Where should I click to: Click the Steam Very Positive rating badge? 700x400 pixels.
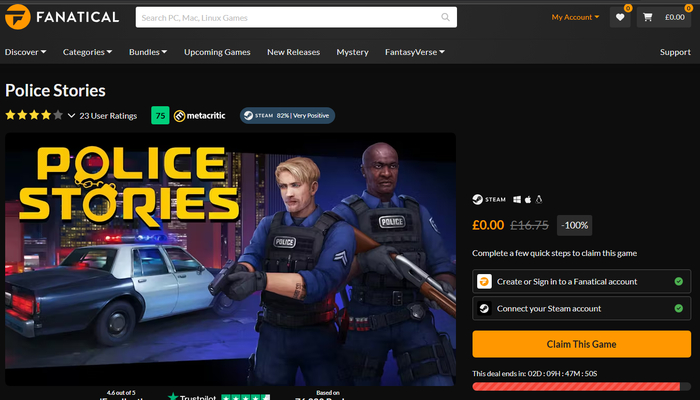point(287,116)
